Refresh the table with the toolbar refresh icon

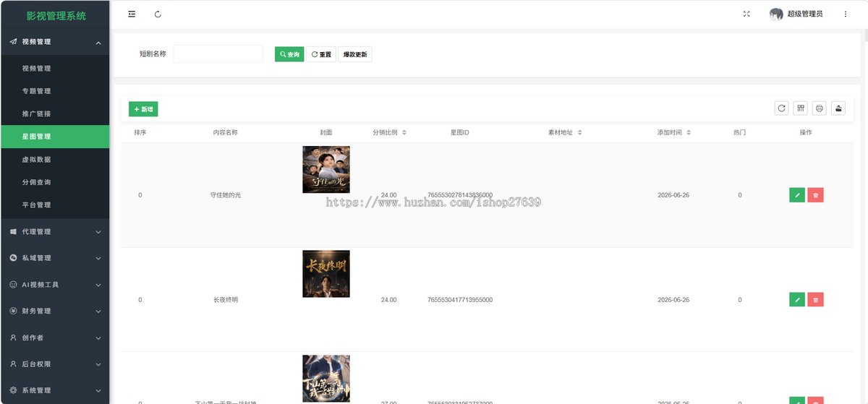tap(781, 108)
